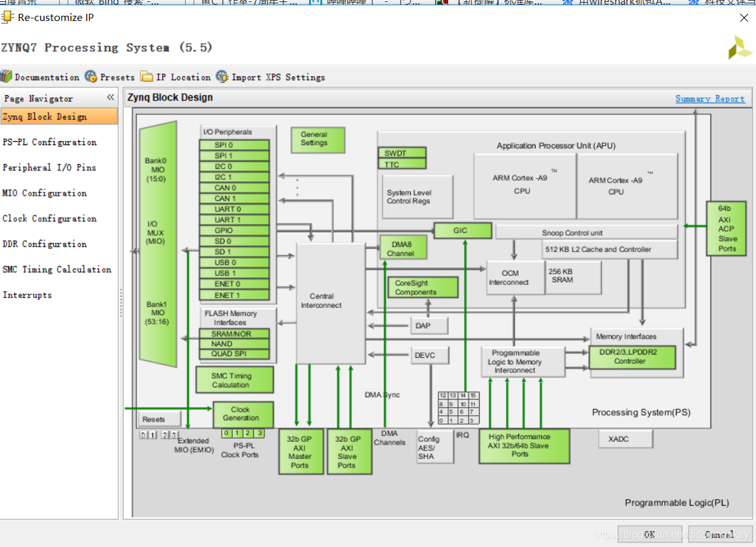Open the Clock Generation block

(x=243, y=414)
